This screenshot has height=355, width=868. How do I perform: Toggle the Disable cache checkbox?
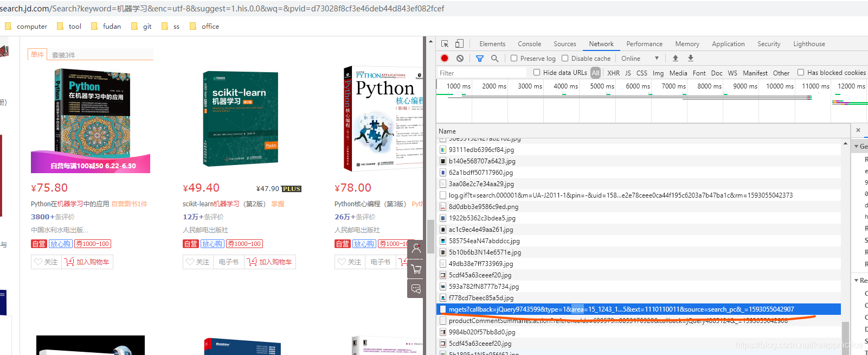(565, 58)
